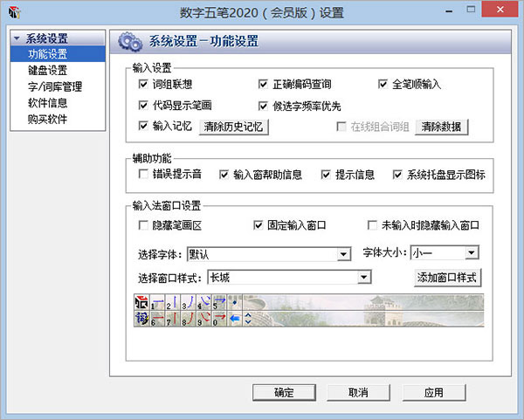Uncheck the 固定输入窗口 option
Viewport: 524px width, 420px height.
259,225
